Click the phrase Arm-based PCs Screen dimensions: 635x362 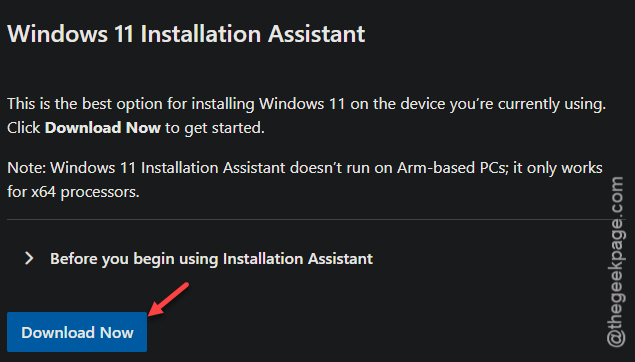(x=452, y=168)
